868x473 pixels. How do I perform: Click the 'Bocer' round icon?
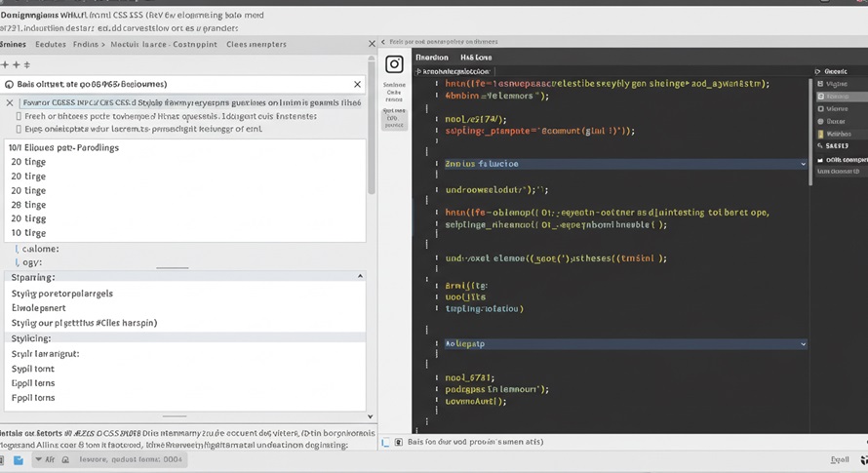coord(820,121)
